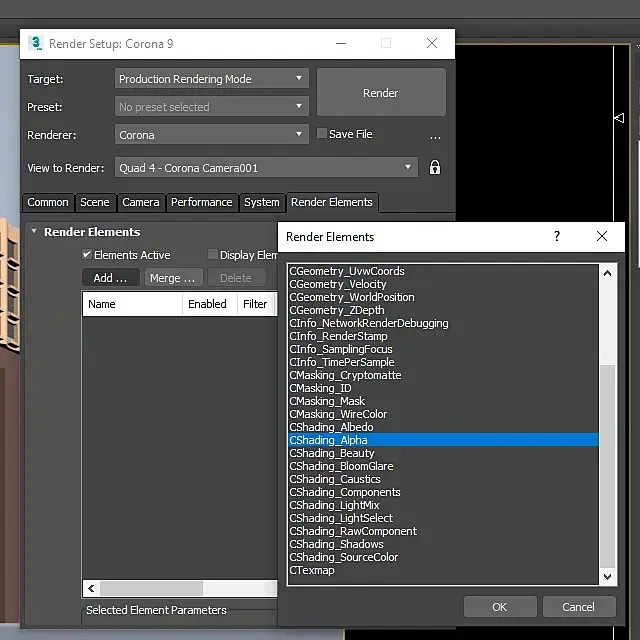Click the highlighted CShading_Alpha row
This screenshot has height=640, width=640.
point(443,440)
